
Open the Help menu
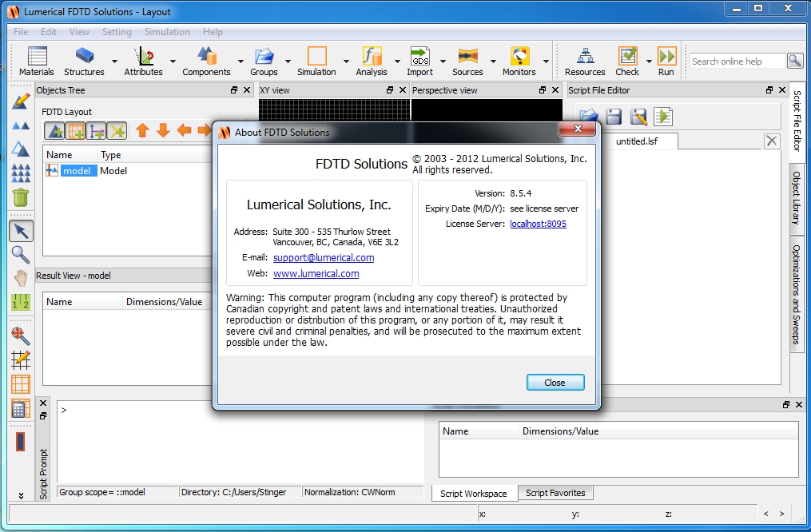[213, 31]
